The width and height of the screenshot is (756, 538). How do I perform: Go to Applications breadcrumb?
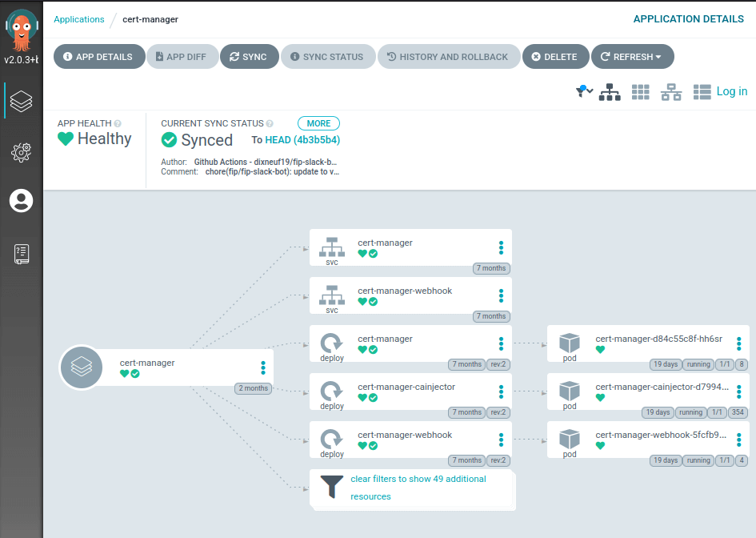coord(79,19)
